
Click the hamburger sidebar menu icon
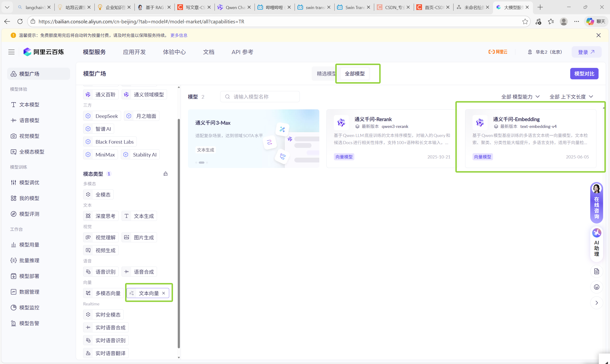[x=11, y=52]
